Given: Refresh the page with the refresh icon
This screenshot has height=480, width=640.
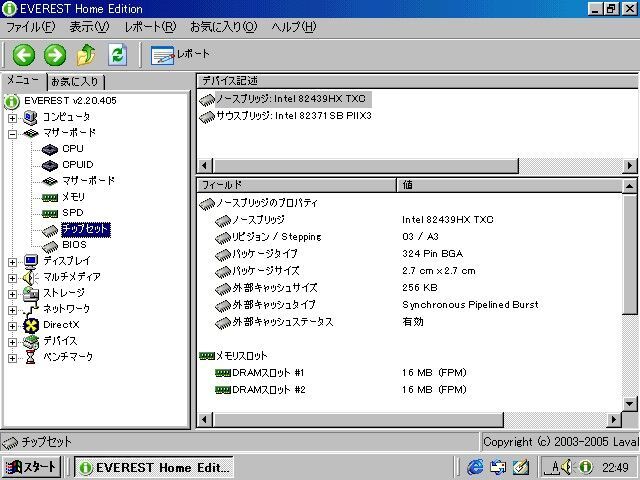Looking at the screenshot, I should point(118,55).
